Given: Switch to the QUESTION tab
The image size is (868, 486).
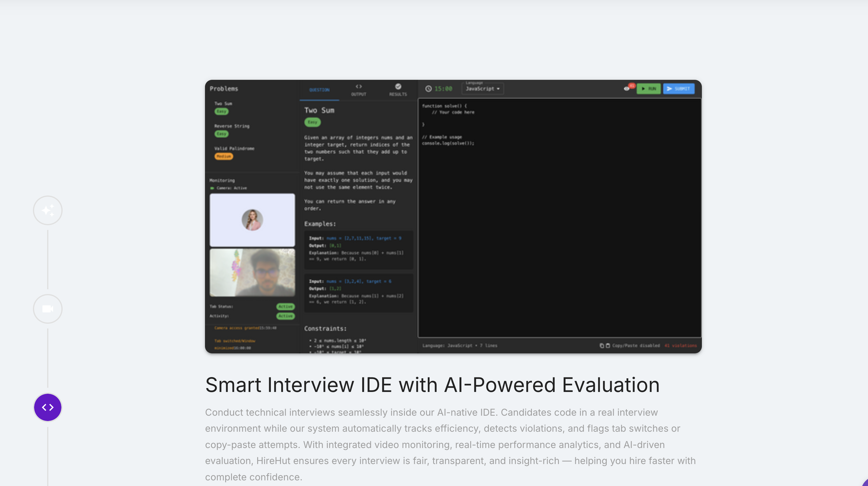Looking at the screenshot, I should tap(319, 90).
